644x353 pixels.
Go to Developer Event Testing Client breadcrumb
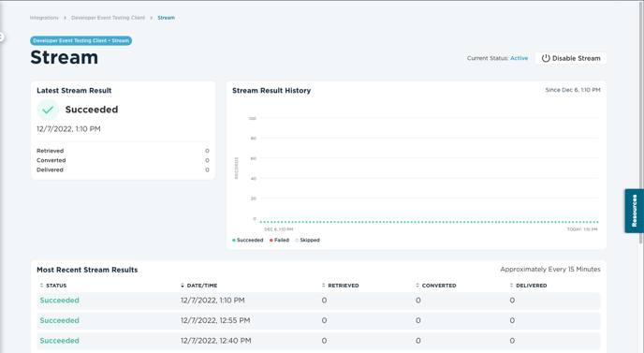pos(108,18)
